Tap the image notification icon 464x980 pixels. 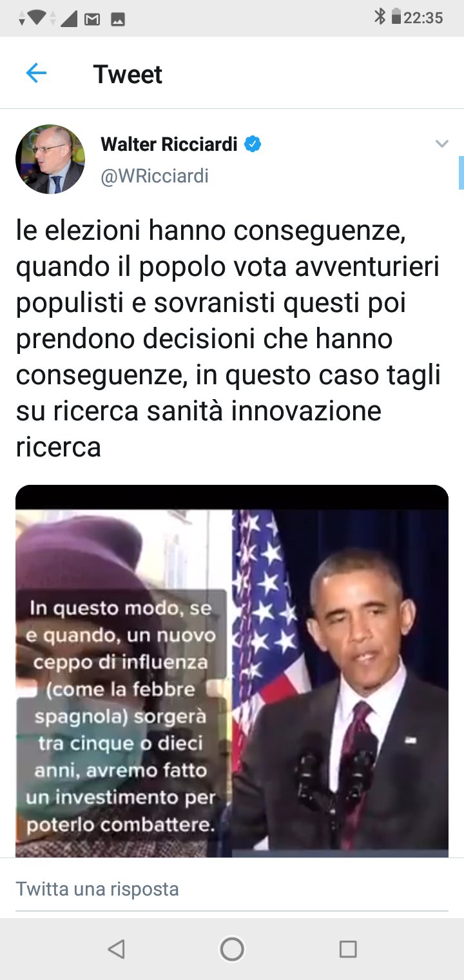[117, 19]
